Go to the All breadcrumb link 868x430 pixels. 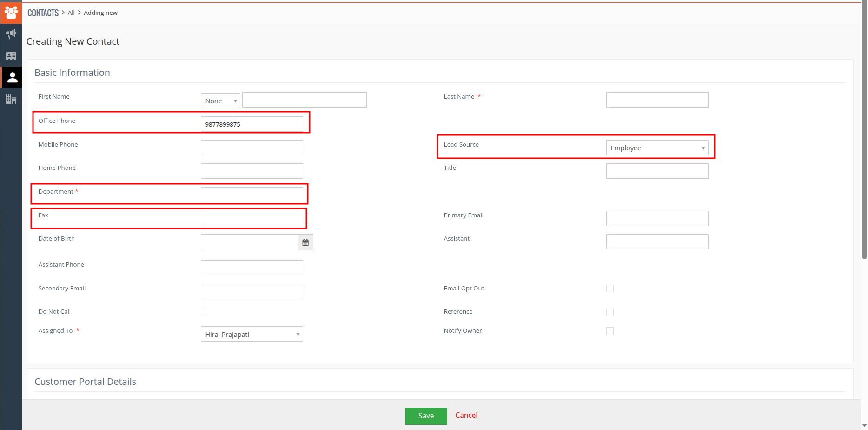71,13
